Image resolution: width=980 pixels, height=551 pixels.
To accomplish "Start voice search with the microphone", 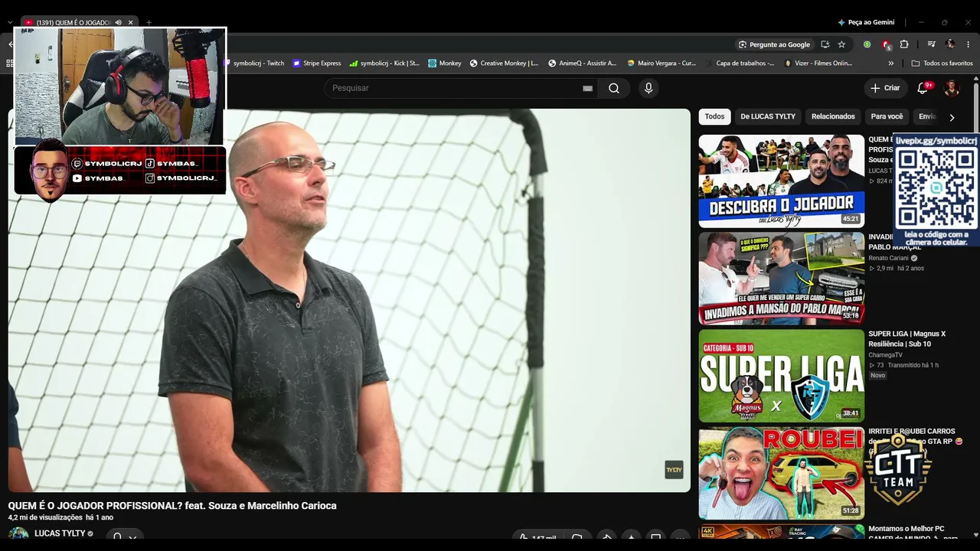I will (648, 88).
